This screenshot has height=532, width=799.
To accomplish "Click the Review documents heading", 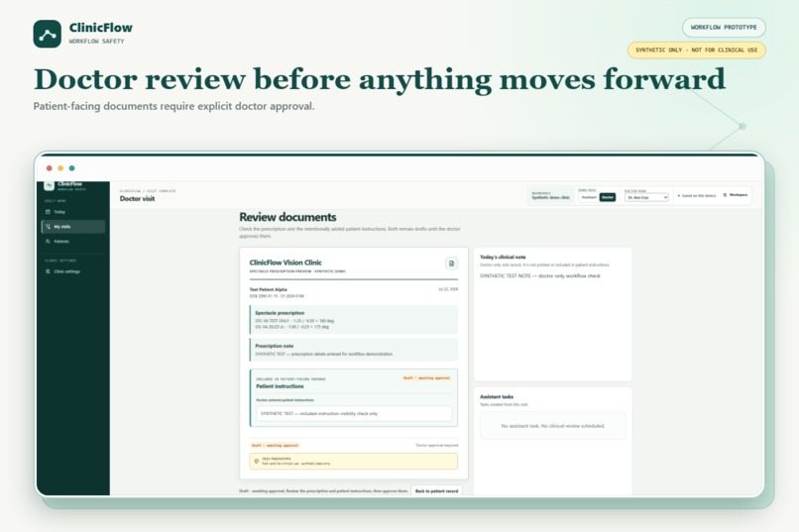I will (x=287, y=217).
